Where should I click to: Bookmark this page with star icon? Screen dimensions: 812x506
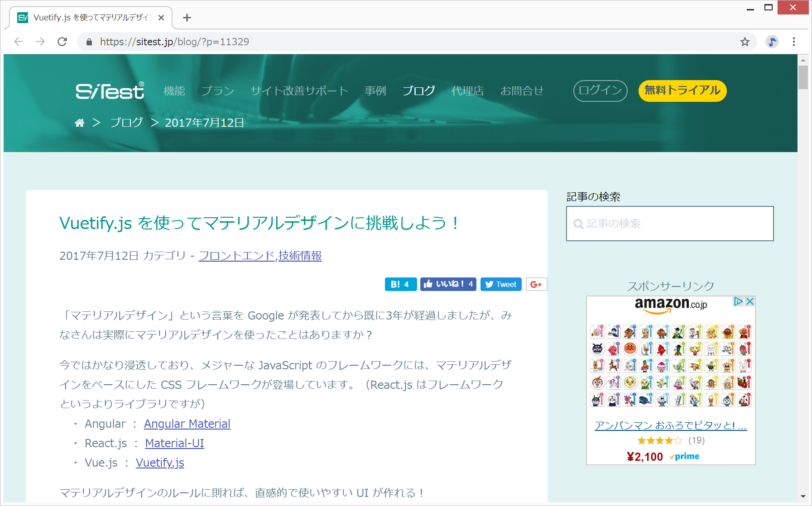pyautogui.click(x=745, y=42)
